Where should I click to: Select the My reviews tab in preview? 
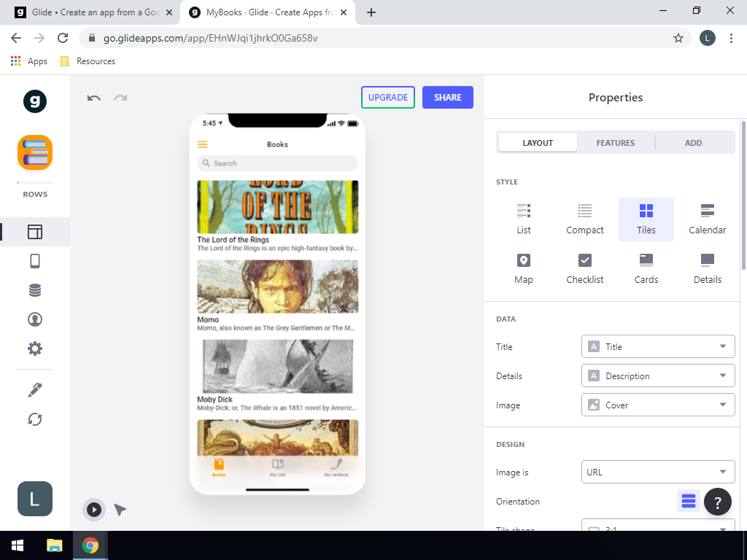[336, 467]
